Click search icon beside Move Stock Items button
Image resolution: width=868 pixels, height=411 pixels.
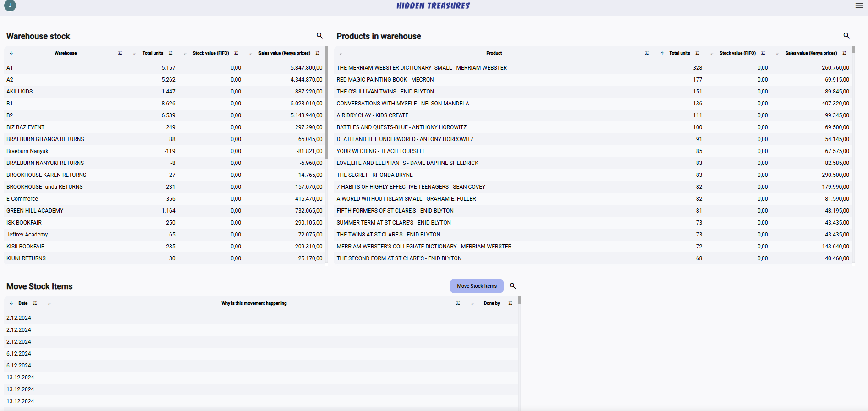[512, 286]
